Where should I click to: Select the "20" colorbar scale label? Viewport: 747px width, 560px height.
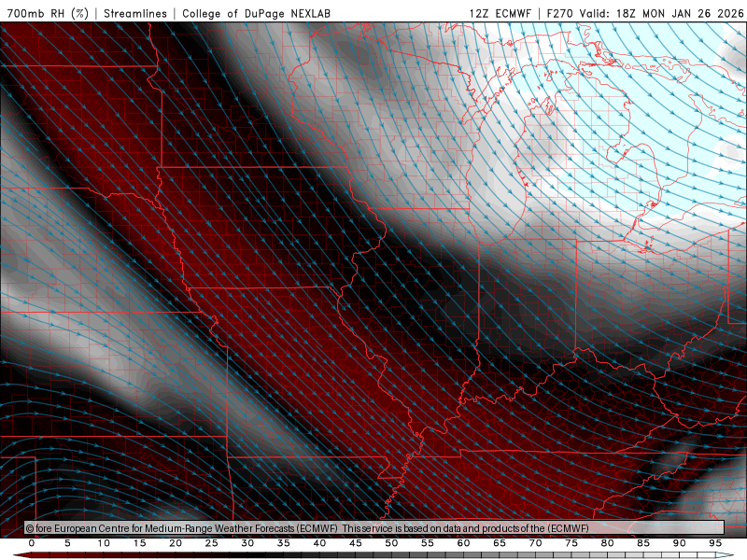click(176, 543)
